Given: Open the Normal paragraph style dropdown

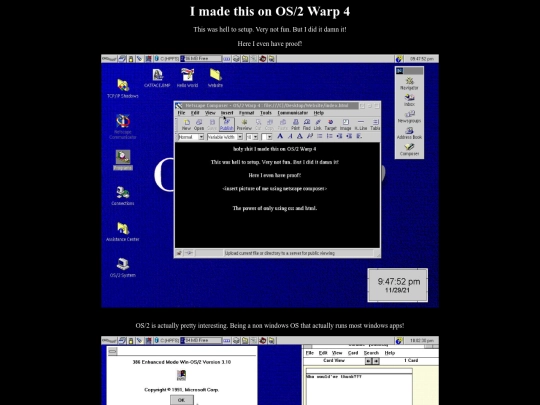Looking at the screenshot, I should [x=191, y=137].
